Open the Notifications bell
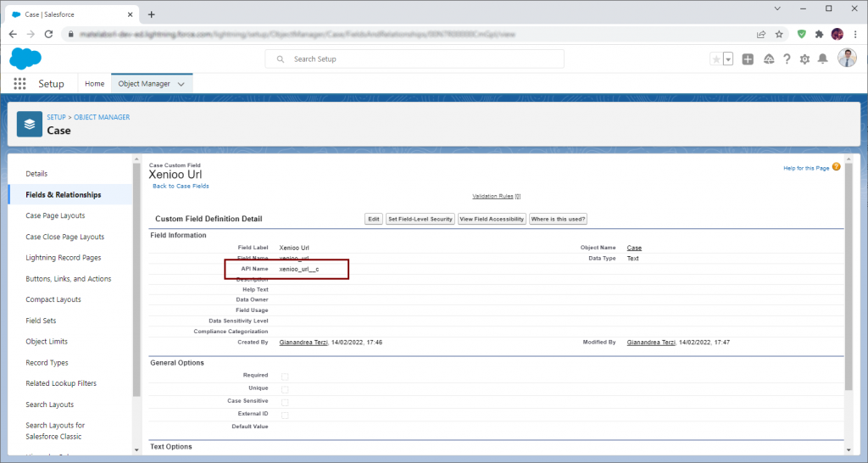 tap(821, 59)
